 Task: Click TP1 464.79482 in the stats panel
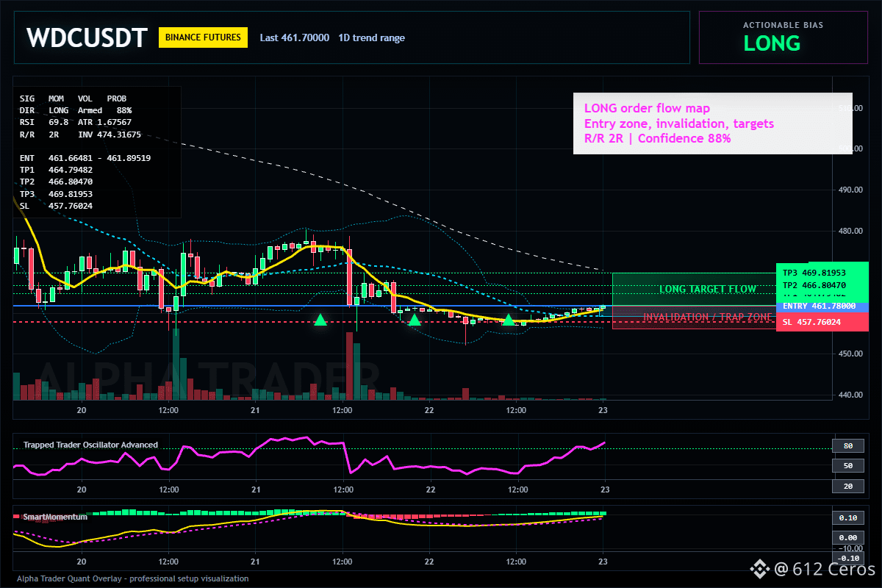56,170
